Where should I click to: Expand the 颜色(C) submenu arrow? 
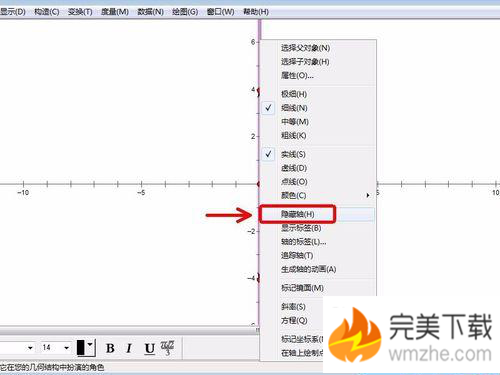[x=368, y=195]
